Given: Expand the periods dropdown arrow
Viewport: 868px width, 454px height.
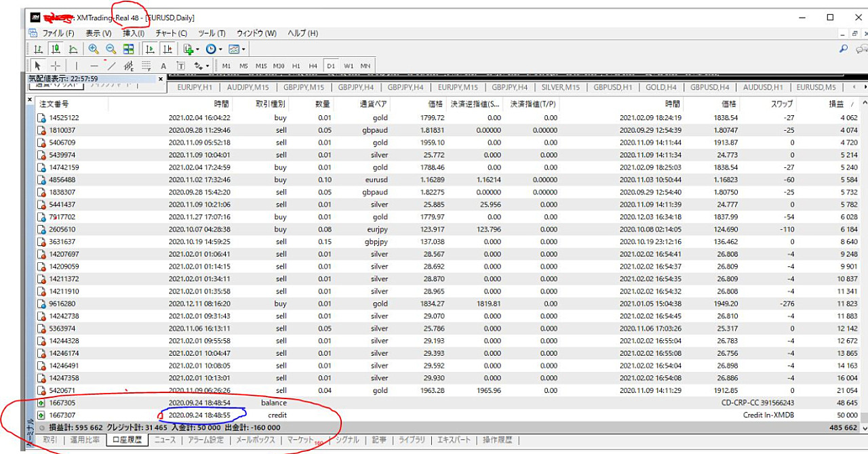Looking at the screenshot, I should (x=220, y=49).
